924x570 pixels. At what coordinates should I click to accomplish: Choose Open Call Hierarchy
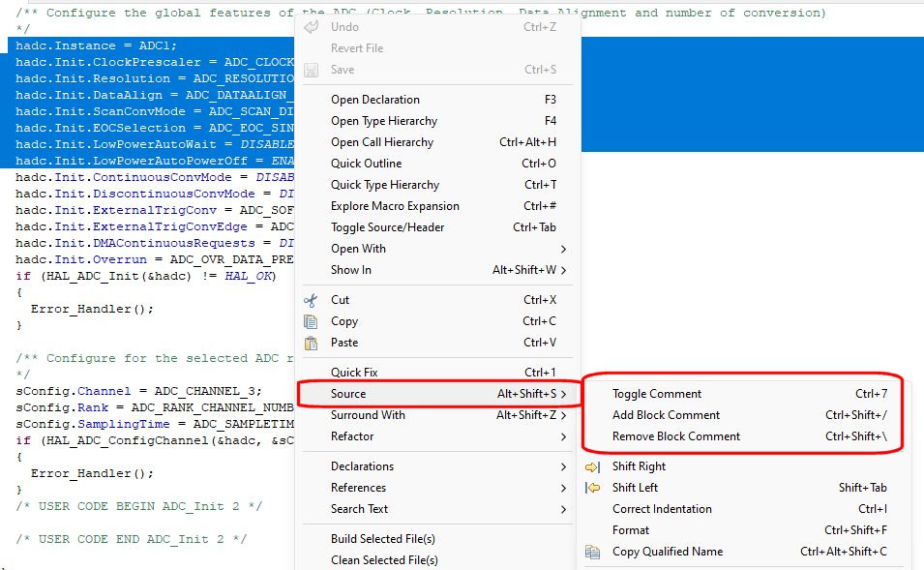(437, 142)
